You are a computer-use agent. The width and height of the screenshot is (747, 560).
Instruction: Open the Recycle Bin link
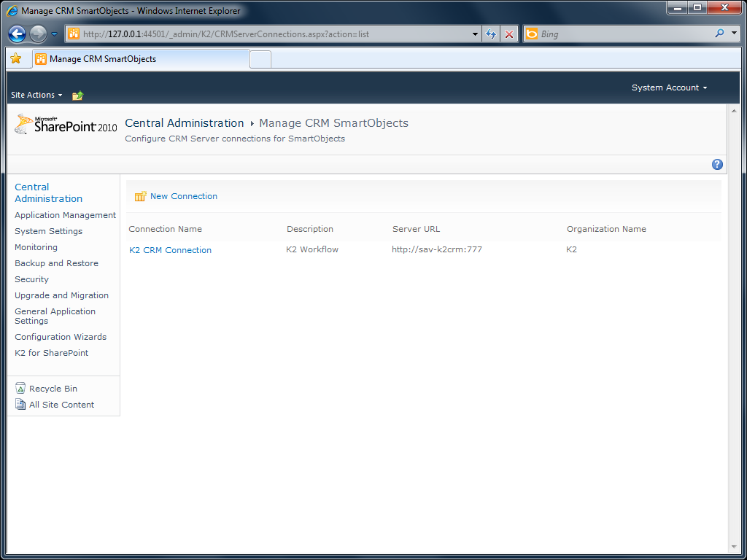pos(53,389)
